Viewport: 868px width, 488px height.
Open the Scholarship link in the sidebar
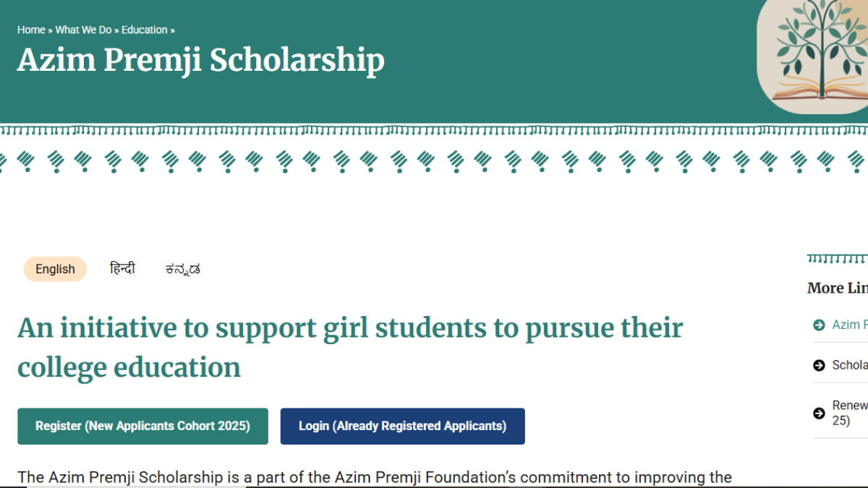(850, 365)
